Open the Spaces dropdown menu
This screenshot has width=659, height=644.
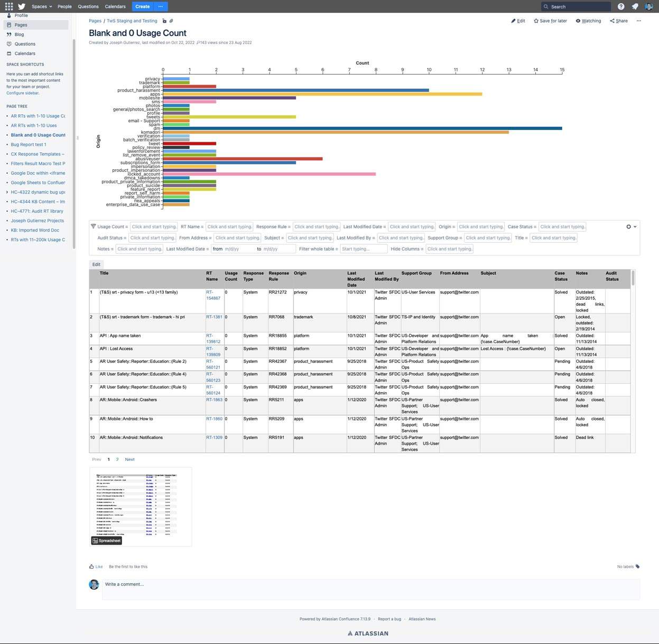point(42,6)
